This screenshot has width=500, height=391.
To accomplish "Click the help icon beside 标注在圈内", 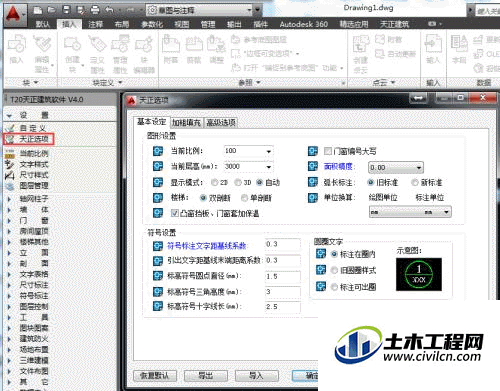I will 321,254.
